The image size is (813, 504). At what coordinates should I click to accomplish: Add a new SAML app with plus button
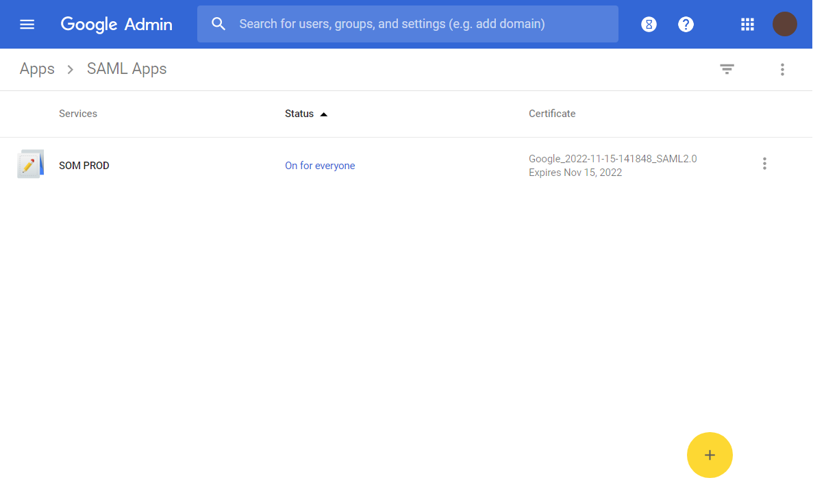coord(710,455)
